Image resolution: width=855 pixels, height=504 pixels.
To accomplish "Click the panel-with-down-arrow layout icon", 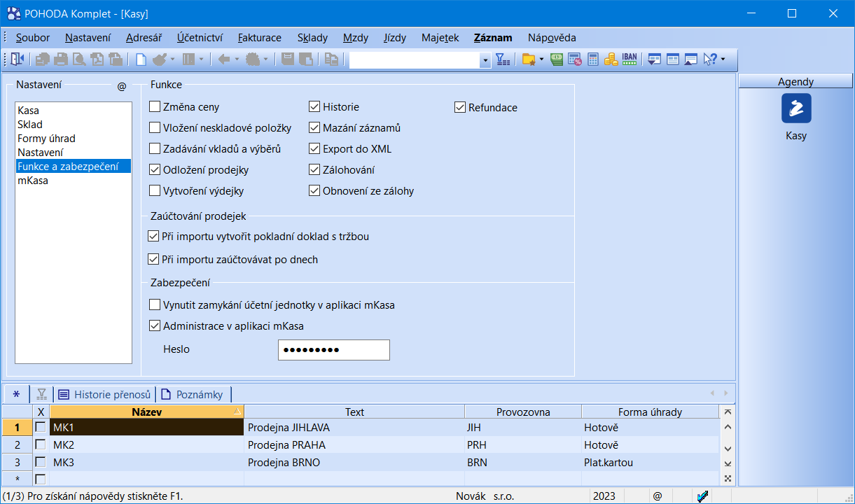I will point(655,59).
